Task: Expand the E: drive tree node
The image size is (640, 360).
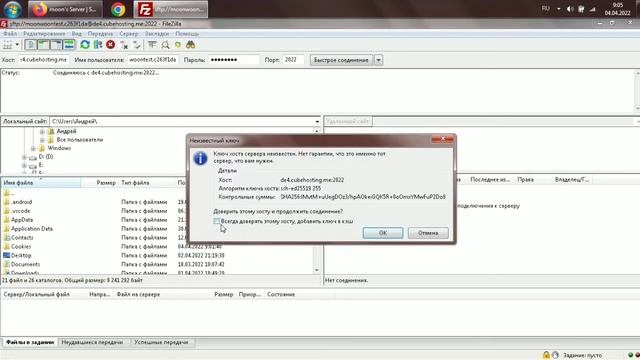Action: point(24,165)
